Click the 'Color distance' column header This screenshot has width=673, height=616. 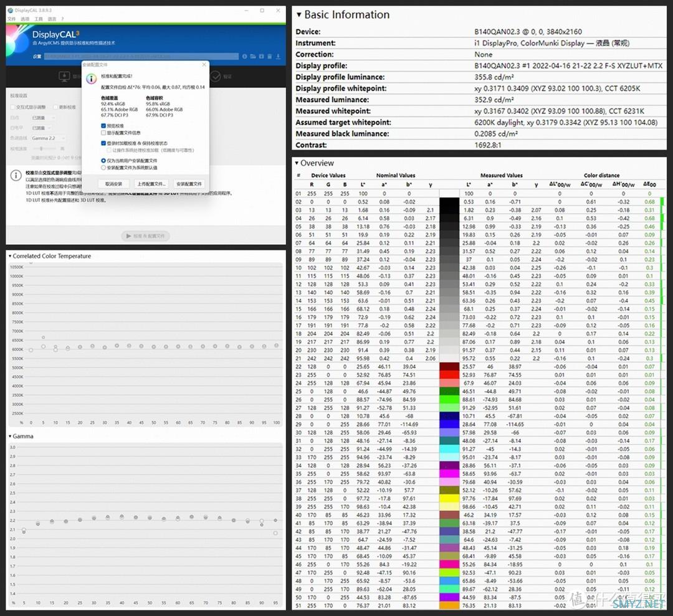click(602, 175)
